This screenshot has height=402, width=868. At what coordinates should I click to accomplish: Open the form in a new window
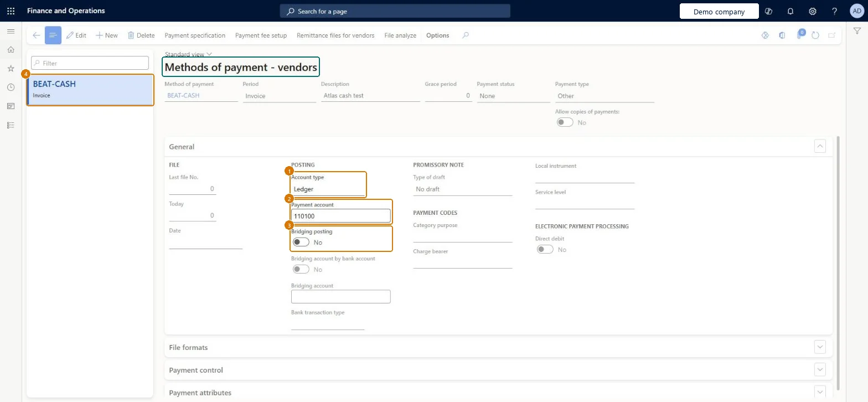tap(831, 35)
